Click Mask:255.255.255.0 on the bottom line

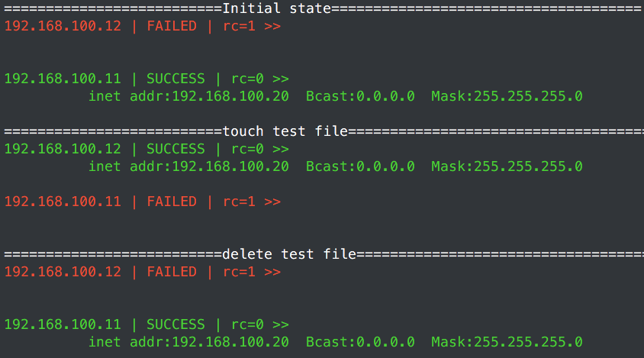point(507,342)
